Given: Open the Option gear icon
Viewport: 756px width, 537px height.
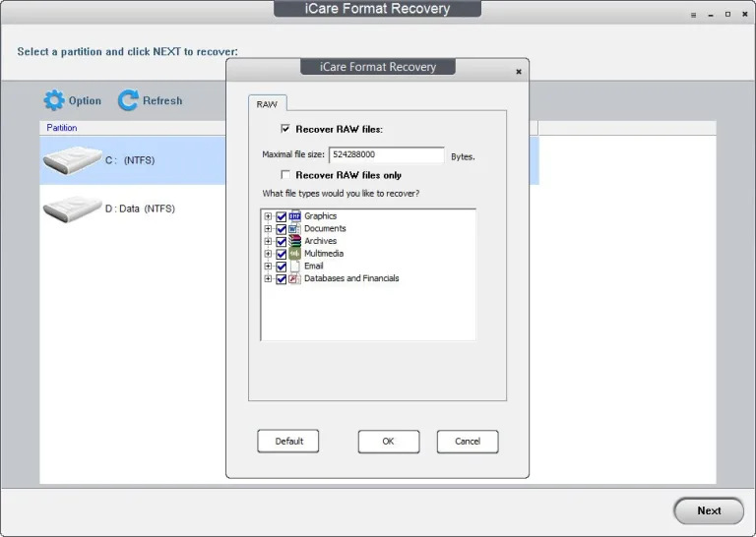Looking at the screenshot, I should coord(54,100).
